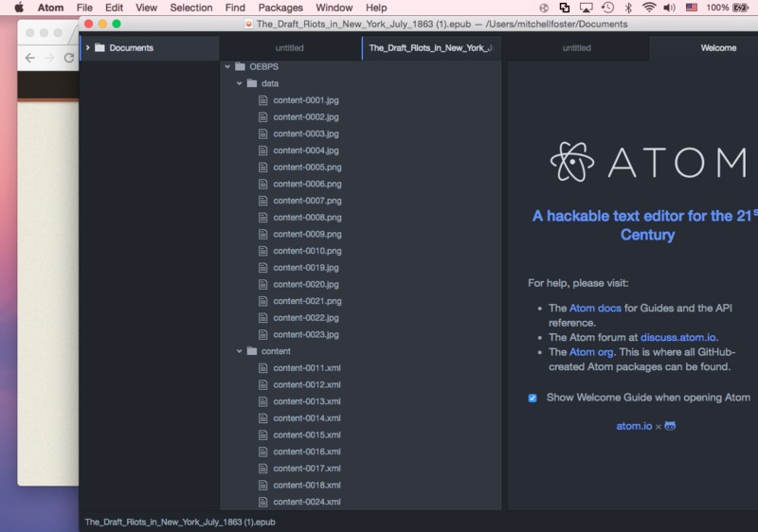Open the View menu
Viewport: 758px width, 532px height.
[x=147, y=8]
